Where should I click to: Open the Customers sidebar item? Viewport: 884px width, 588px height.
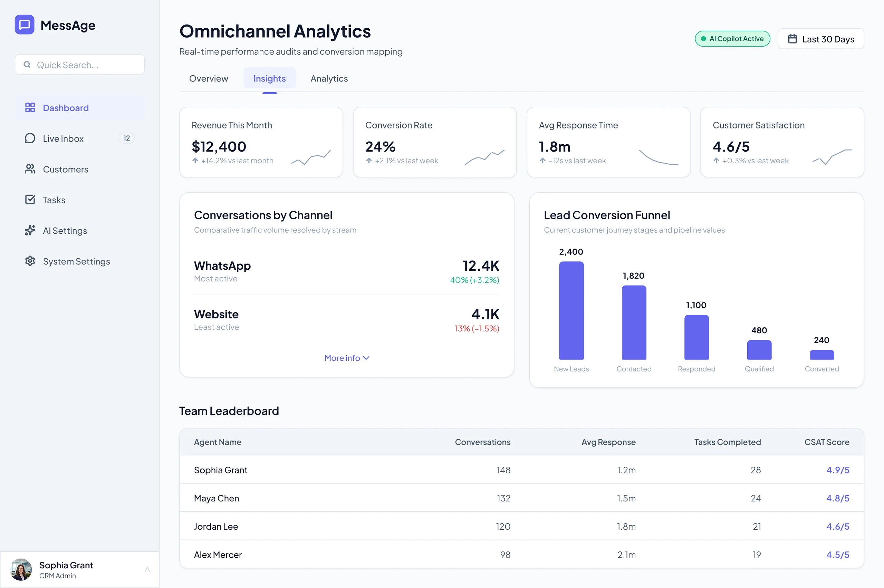79,169
